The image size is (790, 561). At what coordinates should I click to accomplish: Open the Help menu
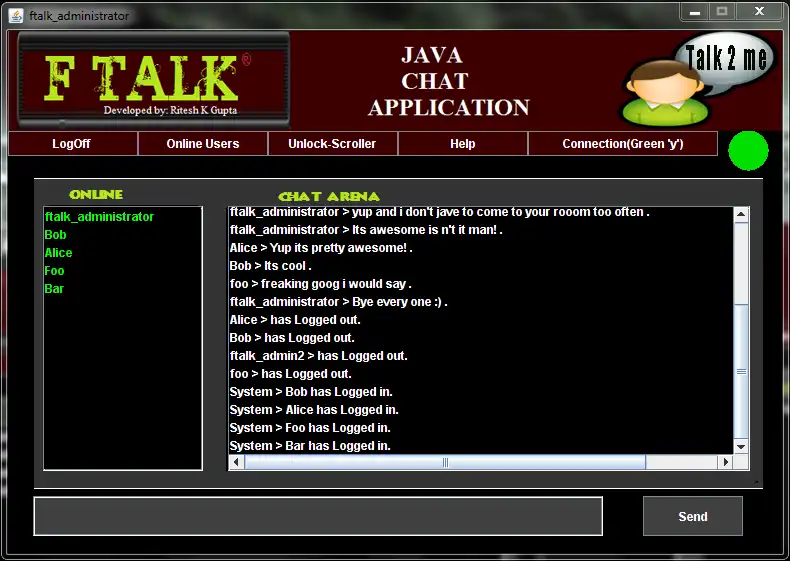pos(463,144)
